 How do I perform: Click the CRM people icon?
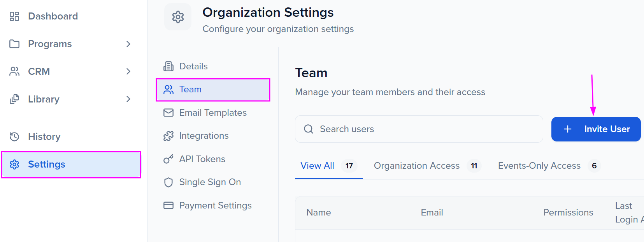tap(14, 71)
